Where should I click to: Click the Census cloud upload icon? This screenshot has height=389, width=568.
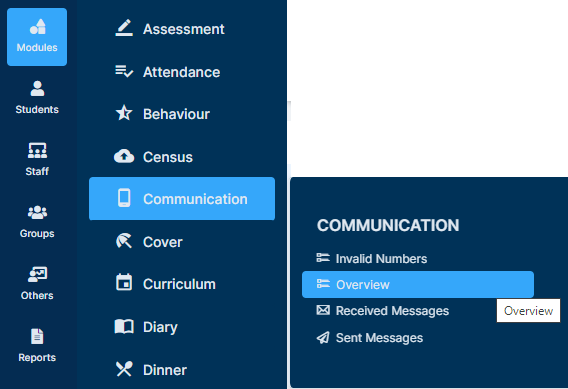coord(124,156)
